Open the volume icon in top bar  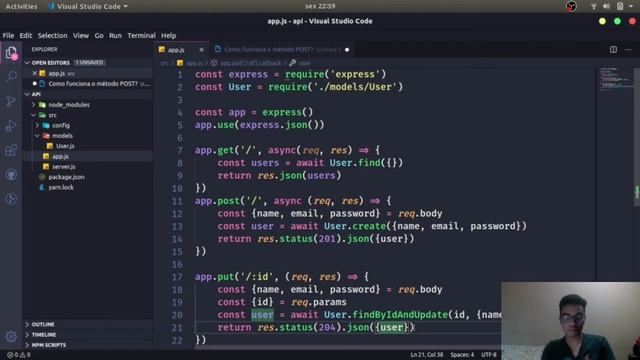tap(606, 6)
